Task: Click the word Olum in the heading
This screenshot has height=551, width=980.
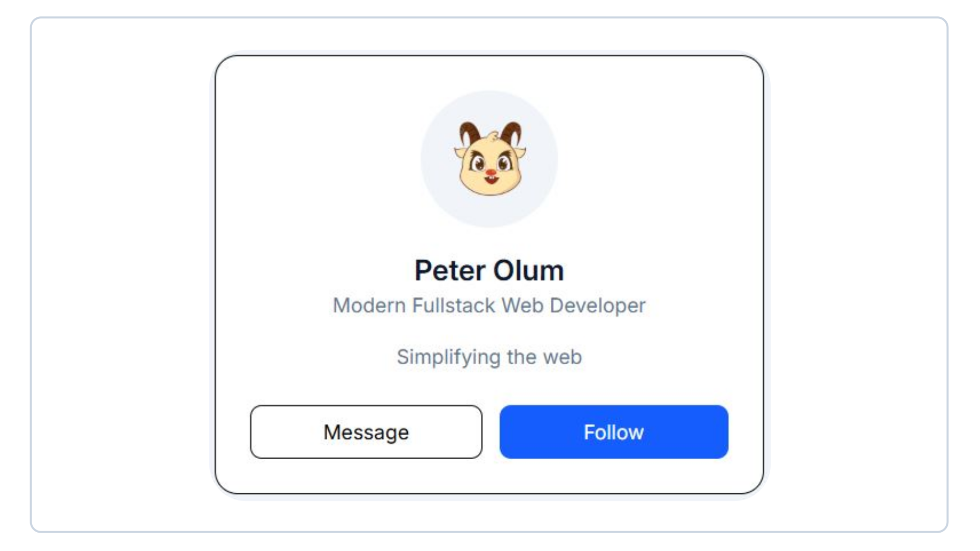Action: click(x=528, y=270)
